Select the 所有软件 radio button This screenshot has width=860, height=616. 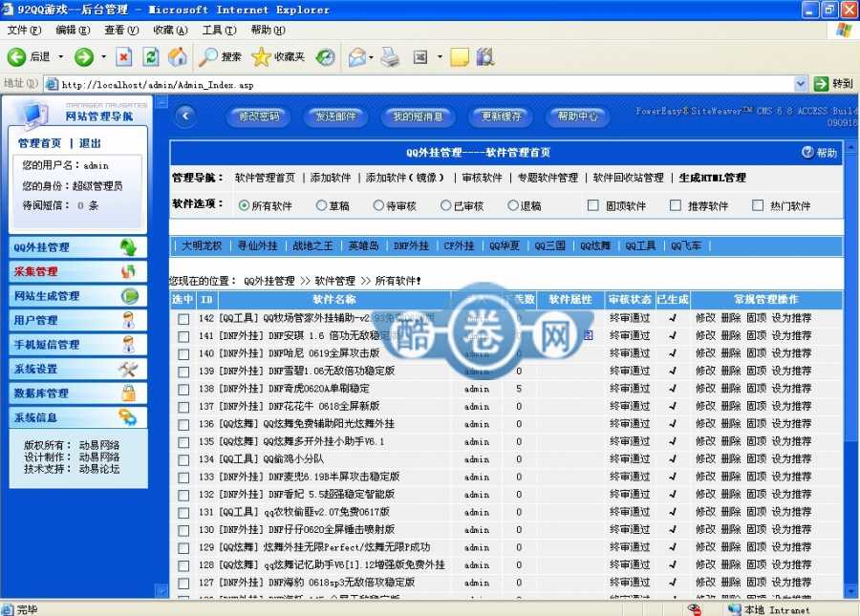coord(244,205)
